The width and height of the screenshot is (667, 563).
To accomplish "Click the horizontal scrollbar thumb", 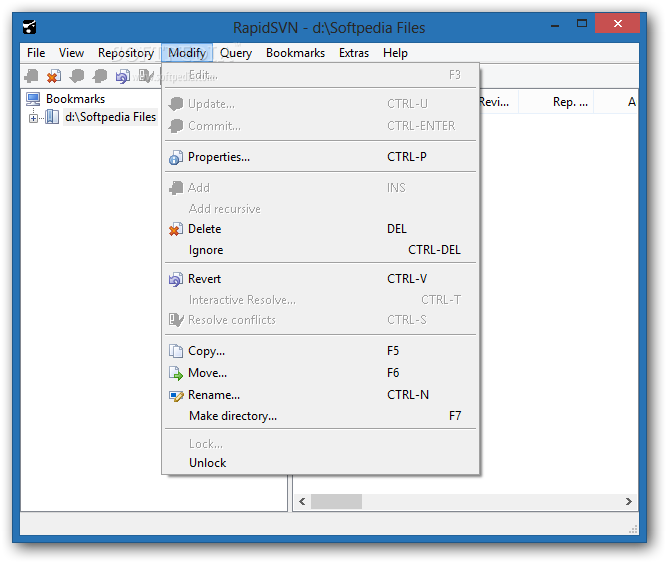I will tap(336, 502).
